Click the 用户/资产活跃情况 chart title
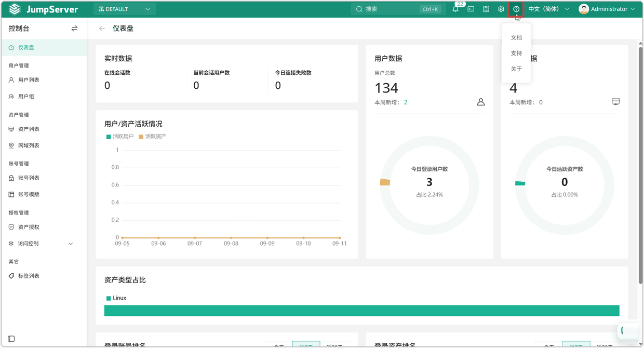Image resolution: width=644 pixels, height=348 pixels. point(133,124)
